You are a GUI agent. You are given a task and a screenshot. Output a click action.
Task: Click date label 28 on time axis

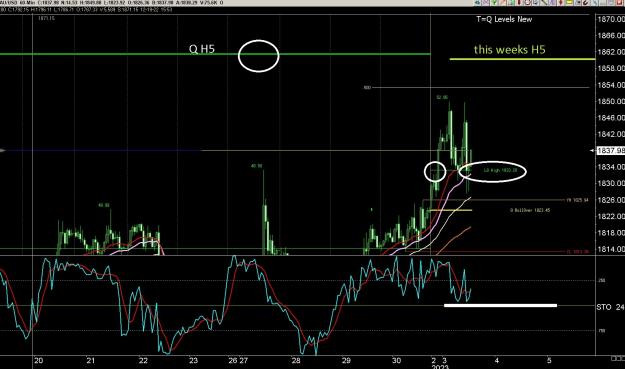click(296, 361)
